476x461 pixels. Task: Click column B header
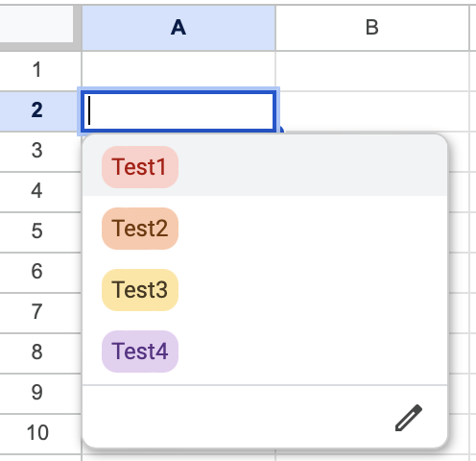pyautogui.click(x=372, y=28)
